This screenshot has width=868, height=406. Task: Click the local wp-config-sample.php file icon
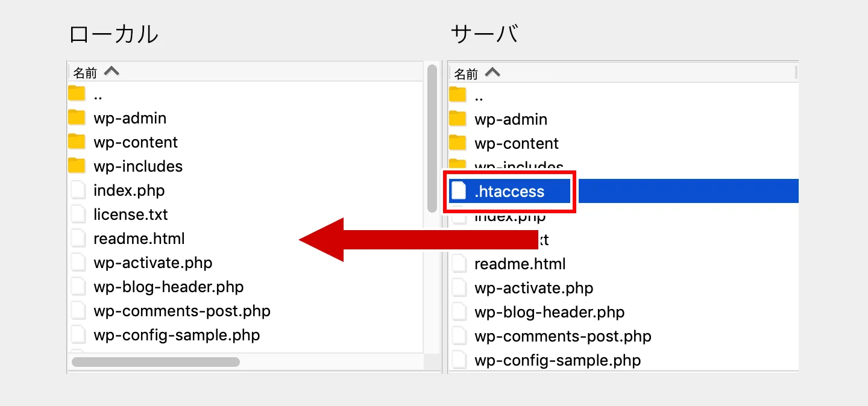pyautogui.click(x=78, y=335)
